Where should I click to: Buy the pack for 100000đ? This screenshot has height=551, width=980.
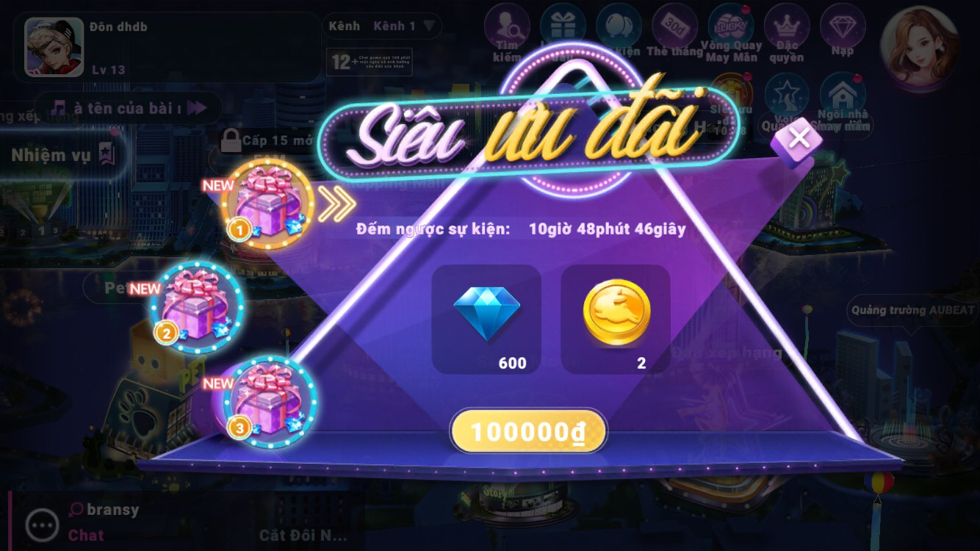coord(528,431)
